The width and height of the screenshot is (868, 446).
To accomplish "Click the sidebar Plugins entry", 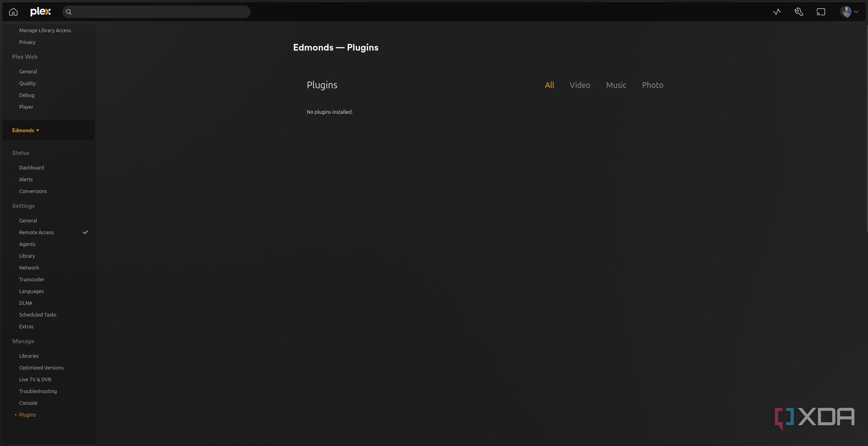I will [27, 415].
